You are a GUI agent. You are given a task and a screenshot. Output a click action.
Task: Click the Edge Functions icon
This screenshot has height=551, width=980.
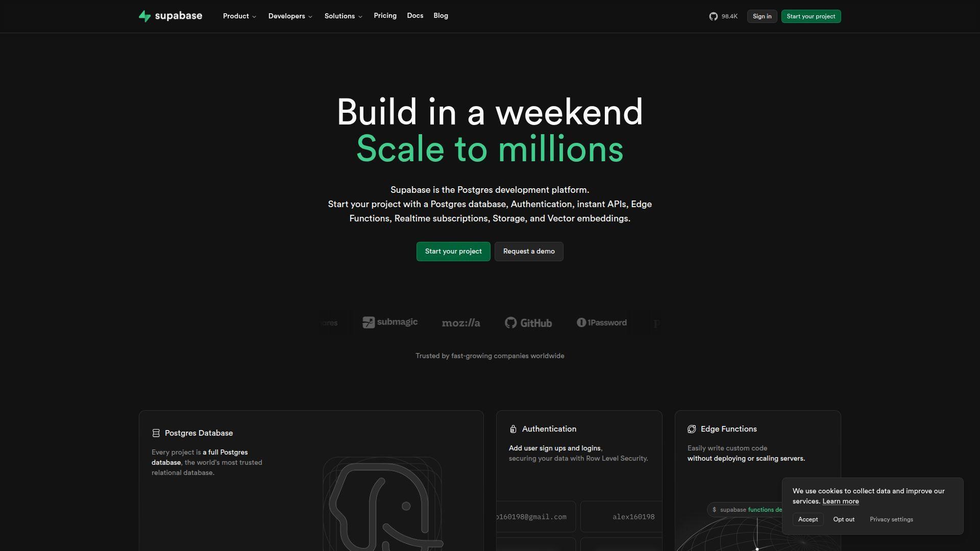click(x=692, y=429)
